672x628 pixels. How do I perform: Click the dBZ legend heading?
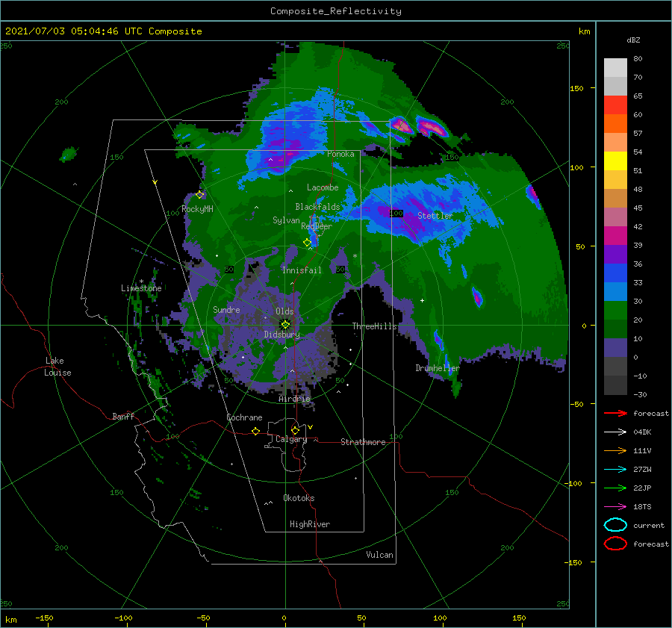[633, 40]
